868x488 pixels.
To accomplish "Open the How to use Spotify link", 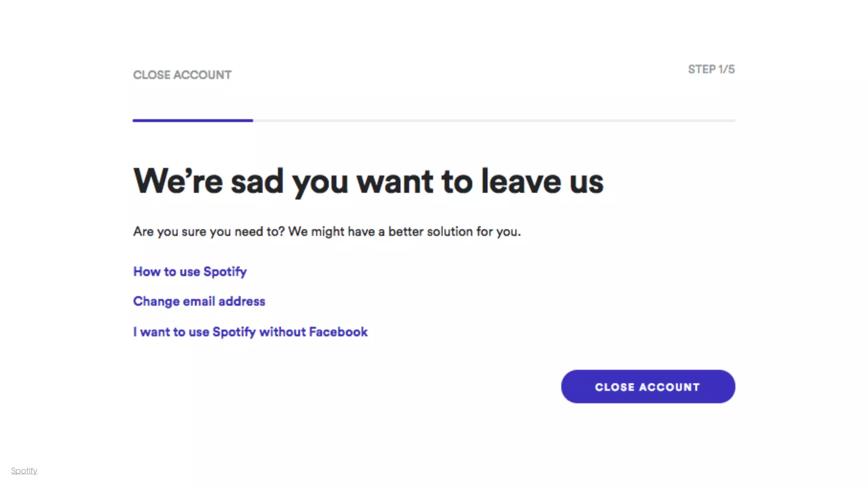I will coord(190,272).
